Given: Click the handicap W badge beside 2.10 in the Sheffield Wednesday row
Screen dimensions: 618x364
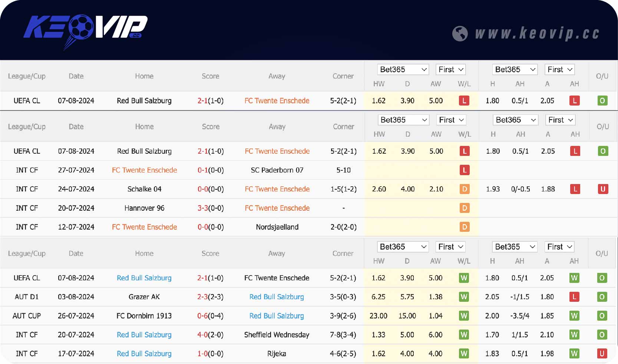Looking at the screenshot, I should pyautogui.click(x=574, y=335).
